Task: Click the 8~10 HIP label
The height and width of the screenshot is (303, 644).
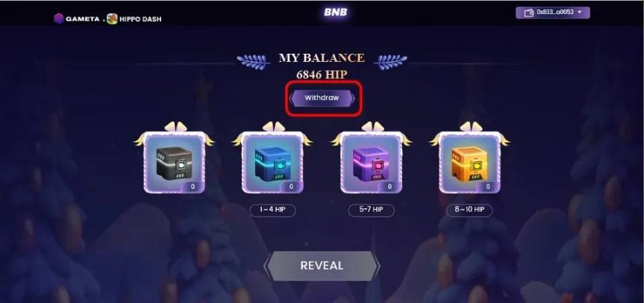Action: [469, 210]
